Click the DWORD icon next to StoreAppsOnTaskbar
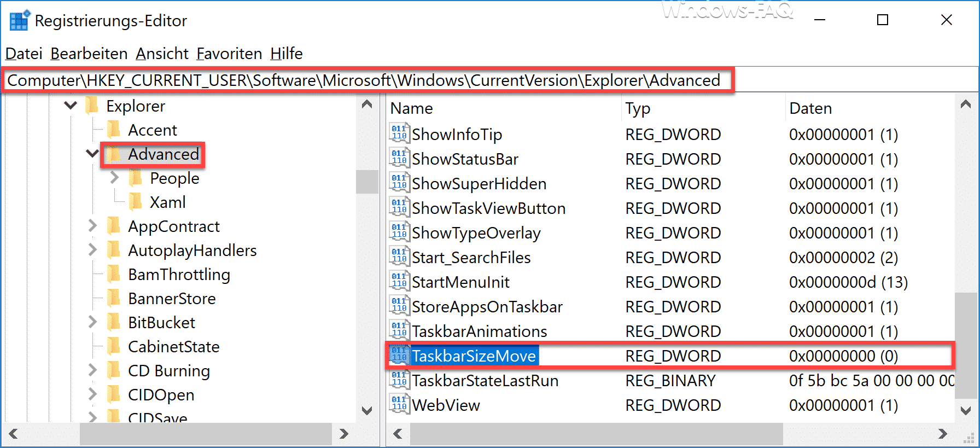980x448 pixels. tap(400, 305)
